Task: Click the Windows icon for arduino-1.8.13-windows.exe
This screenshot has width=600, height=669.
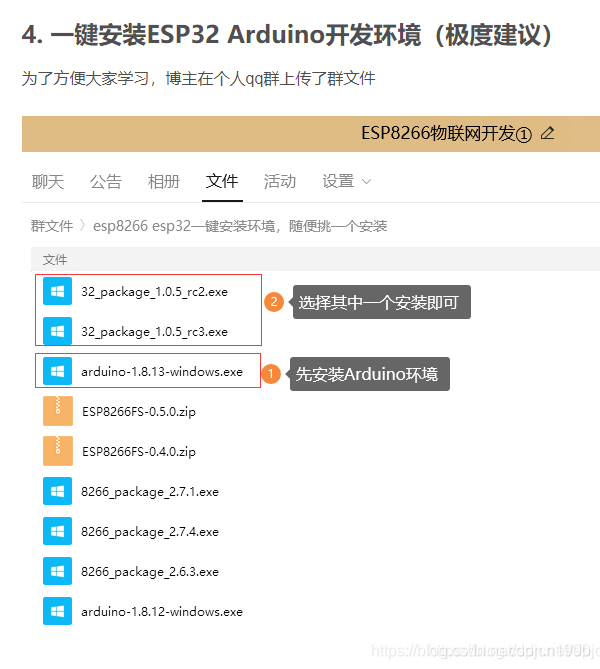Action: pos(58,371)
